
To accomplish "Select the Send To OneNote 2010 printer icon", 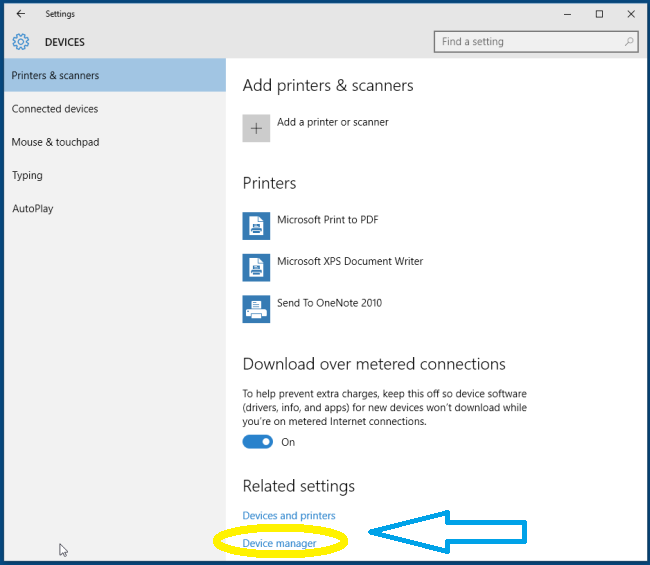I will 256,309.
